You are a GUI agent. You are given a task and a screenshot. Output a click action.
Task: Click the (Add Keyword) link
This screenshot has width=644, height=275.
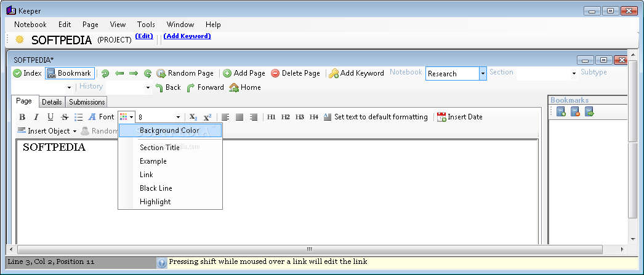click(x=187, y=36)
